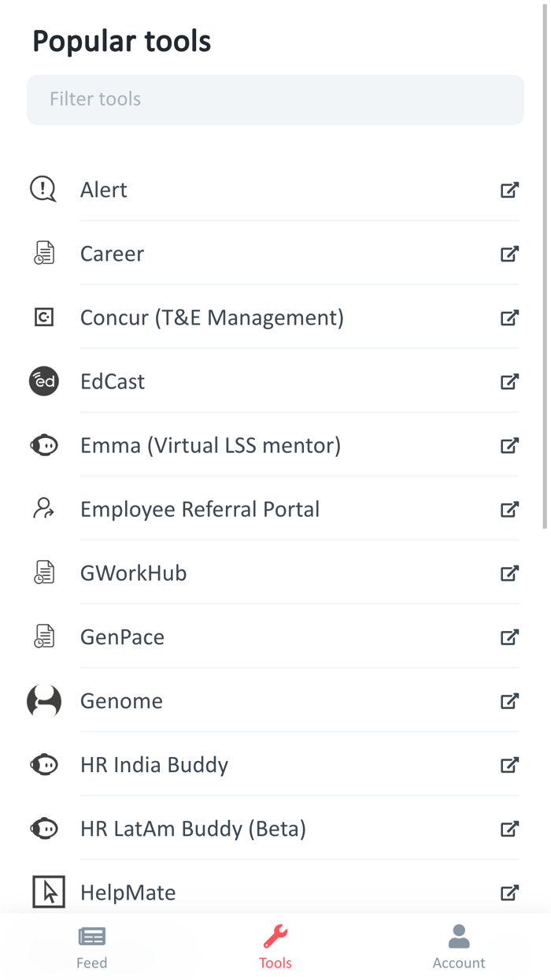The image size is (551, 980).
Task: Select the HR India Buddy bot icon
Action: (x=43, y=764)
